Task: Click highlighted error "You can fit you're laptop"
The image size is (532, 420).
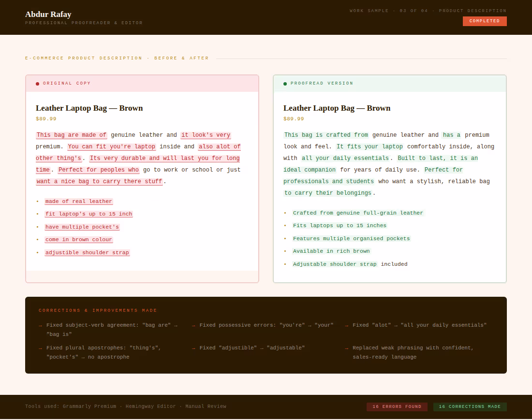Action: tap(112, 146)
